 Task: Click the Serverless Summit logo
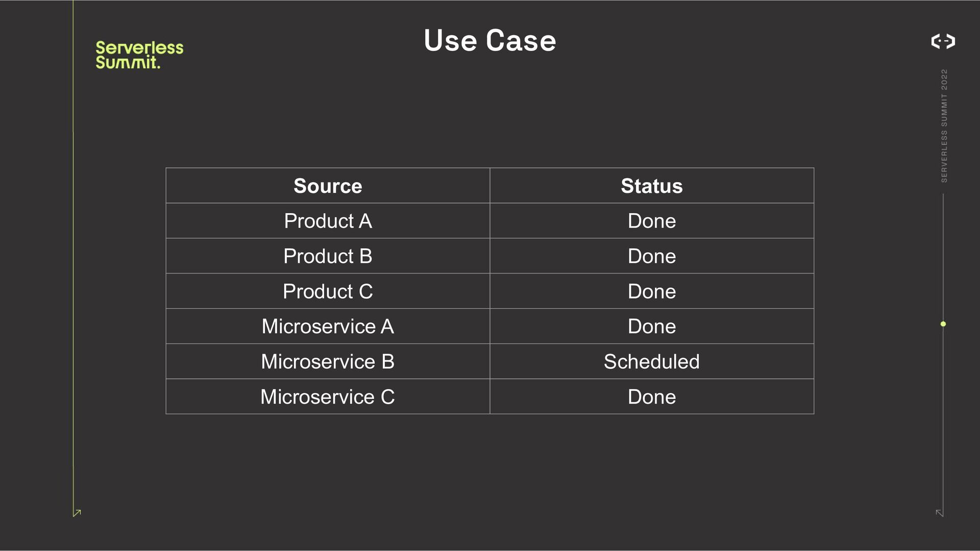tap(139, 55)
